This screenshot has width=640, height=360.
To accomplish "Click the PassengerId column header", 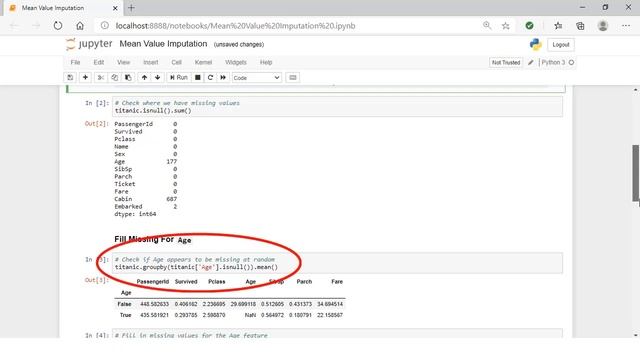I will coord(152,282).
